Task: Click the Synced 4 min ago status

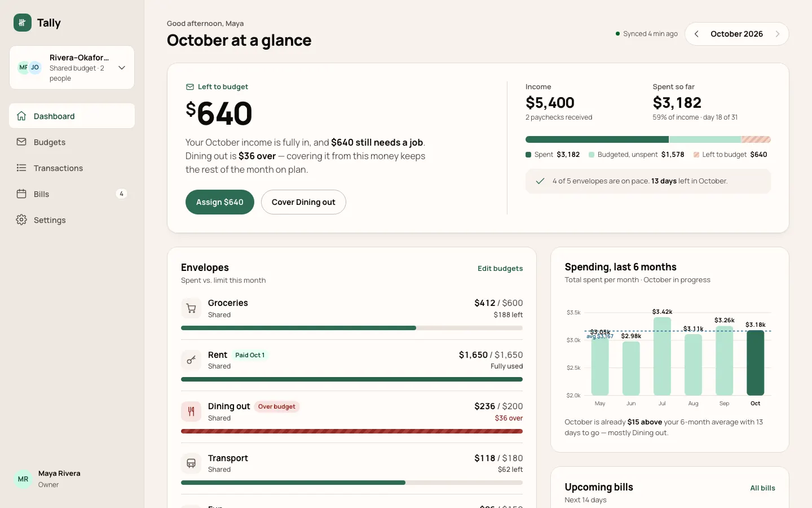Action: (x=647, y=34)
